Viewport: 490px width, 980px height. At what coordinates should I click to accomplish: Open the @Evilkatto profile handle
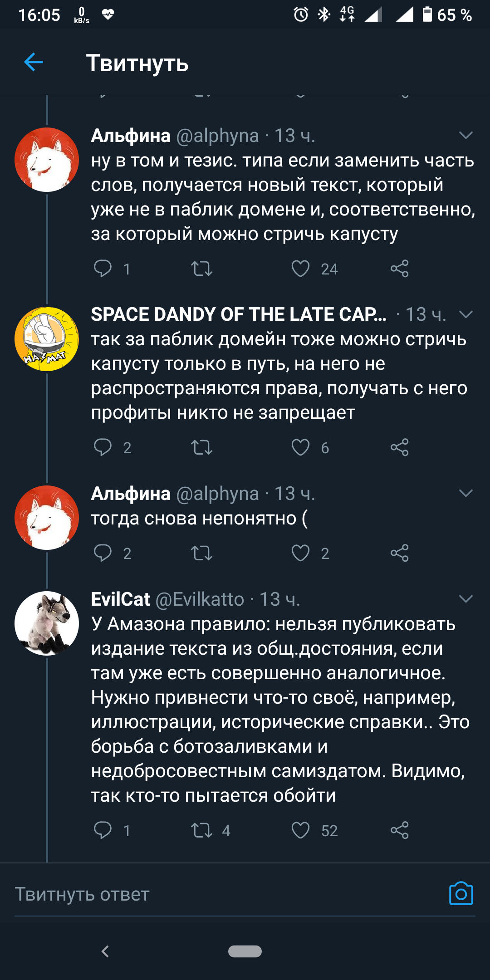(x=200, y=599)
